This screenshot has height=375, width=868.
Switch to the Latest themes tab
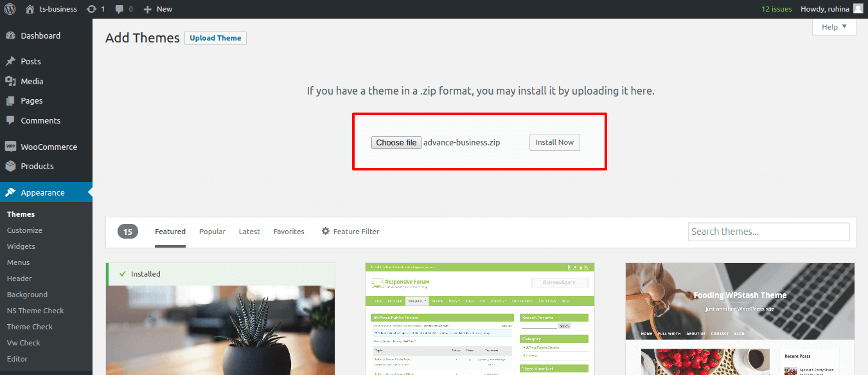(x=249, y=232)
